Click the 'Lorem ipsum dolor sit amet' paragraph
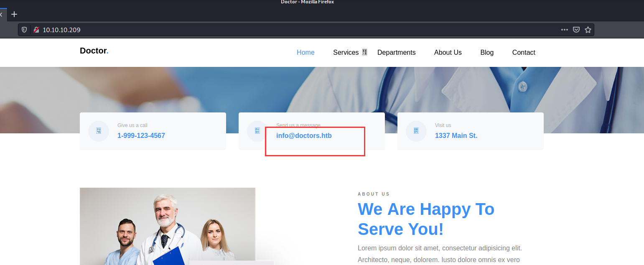The image size is (644, 265). tap(440, 254)
